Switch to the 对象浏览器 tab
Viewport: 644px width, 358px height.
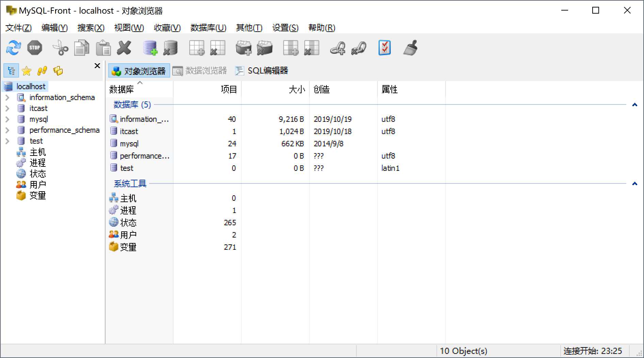coord(139,71)
